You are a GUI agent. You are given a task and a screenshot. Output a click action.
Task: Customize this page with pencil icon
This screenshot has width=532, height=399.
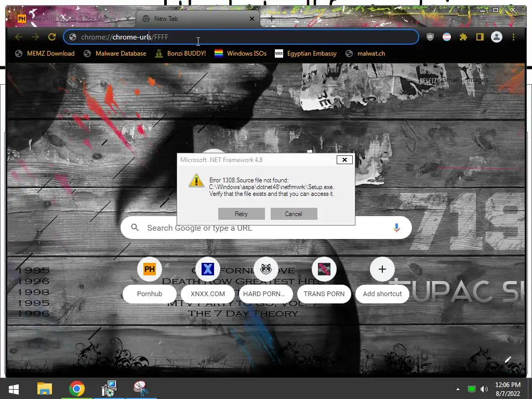pyautogui.click(x=508, y=360)
